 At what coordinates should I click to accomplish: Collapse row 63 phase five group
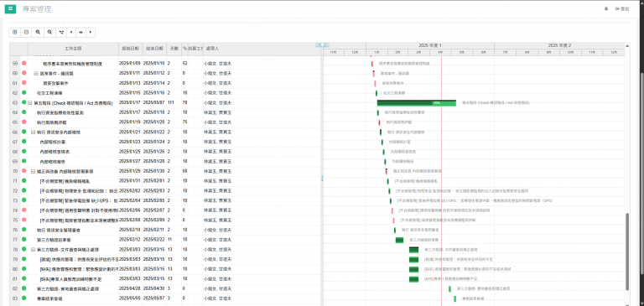30,102
